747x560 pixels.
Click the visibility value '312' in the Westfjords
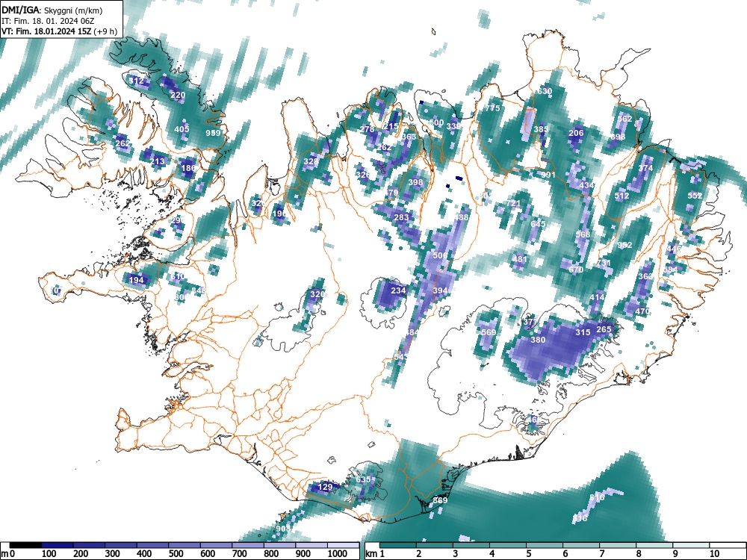(136, 81)
